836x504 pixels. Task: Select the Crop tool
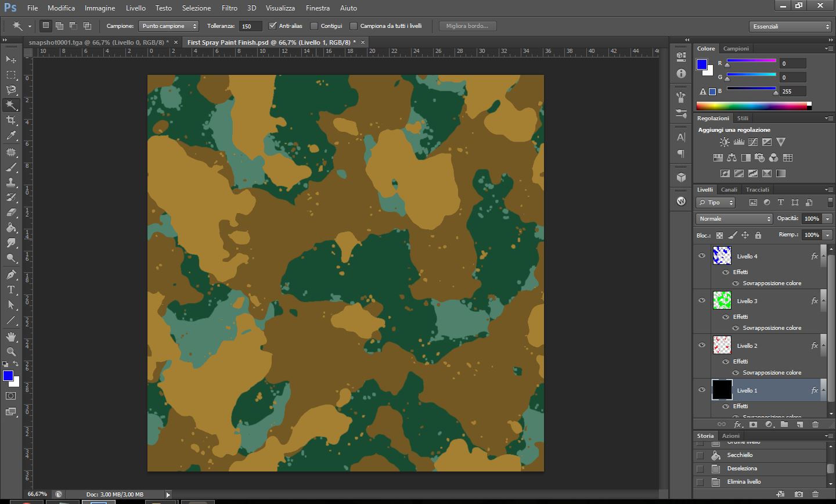point(11,120)
